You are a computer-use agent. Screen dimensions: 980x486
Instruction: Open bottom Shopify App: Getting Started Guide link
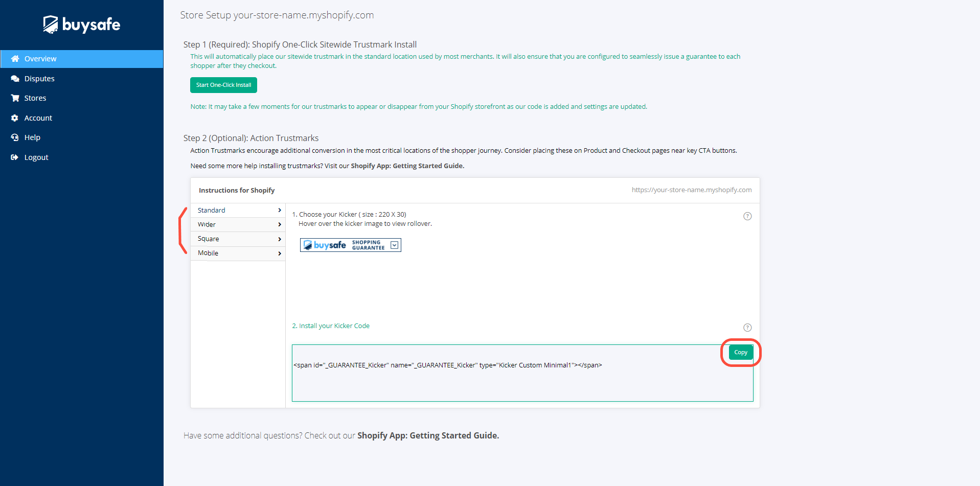pyautogui.click(x=428, y=435)
